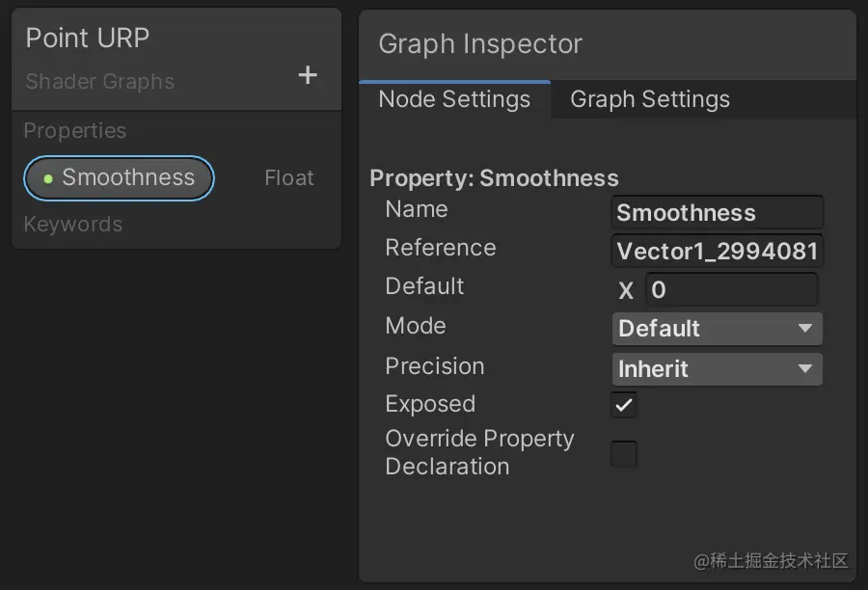Screen dimensions: 868x590
Task: Click the Default X value field
Action: (732, 290)
